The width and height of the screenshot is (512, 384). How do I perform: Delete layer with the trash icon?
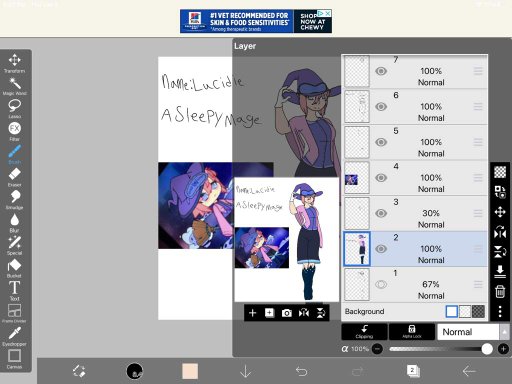(500, 291)
